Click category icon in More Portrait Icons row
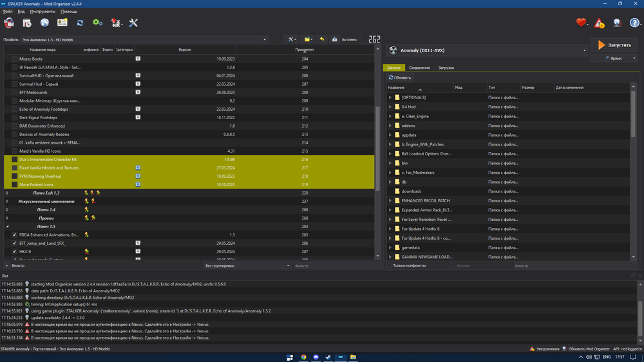Viewport: 644px width, 362px height. tap(138, 184)
